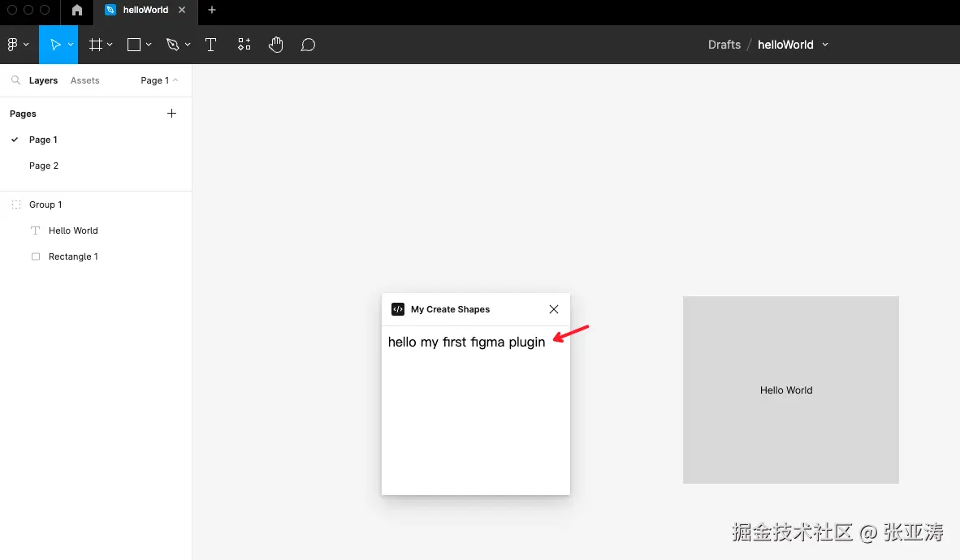Switch to the Assets tab
960x560 pixels.
tap(84, 80)
